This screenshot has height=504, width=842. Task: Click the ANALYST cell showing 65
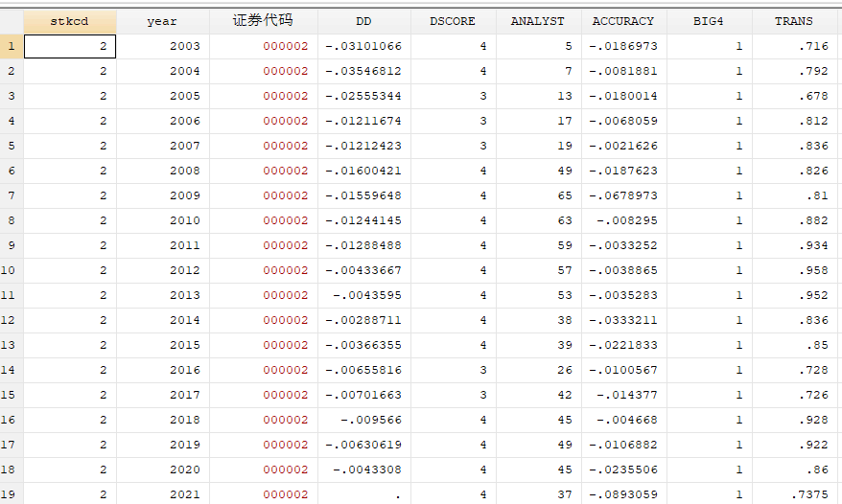pyautogui.click(x=537, y=195)
